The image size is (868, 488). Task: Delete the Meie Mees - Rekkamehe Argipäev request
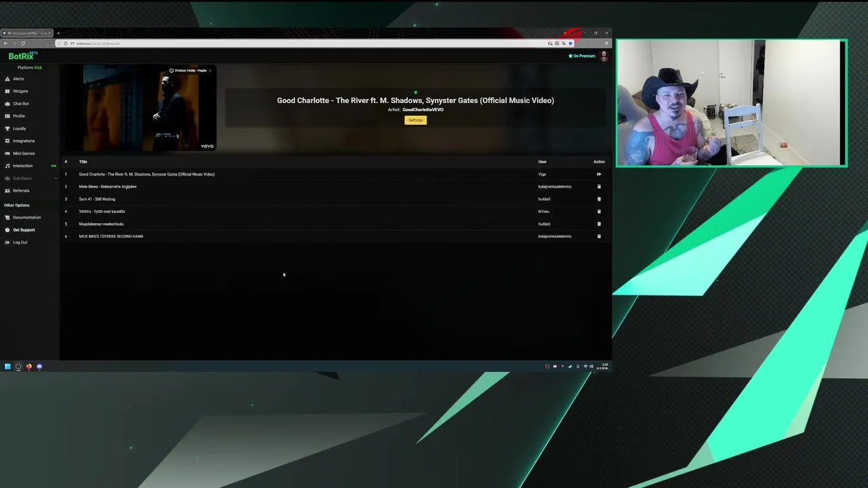click(x=599, y=186)
